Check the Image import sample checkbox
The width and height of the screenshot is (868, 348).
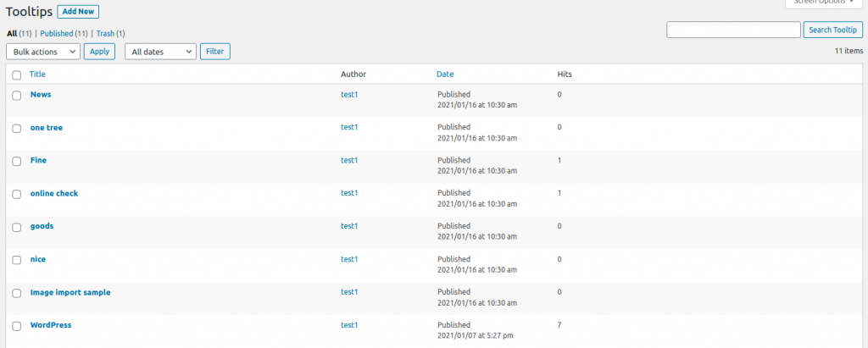pos(17,293)
